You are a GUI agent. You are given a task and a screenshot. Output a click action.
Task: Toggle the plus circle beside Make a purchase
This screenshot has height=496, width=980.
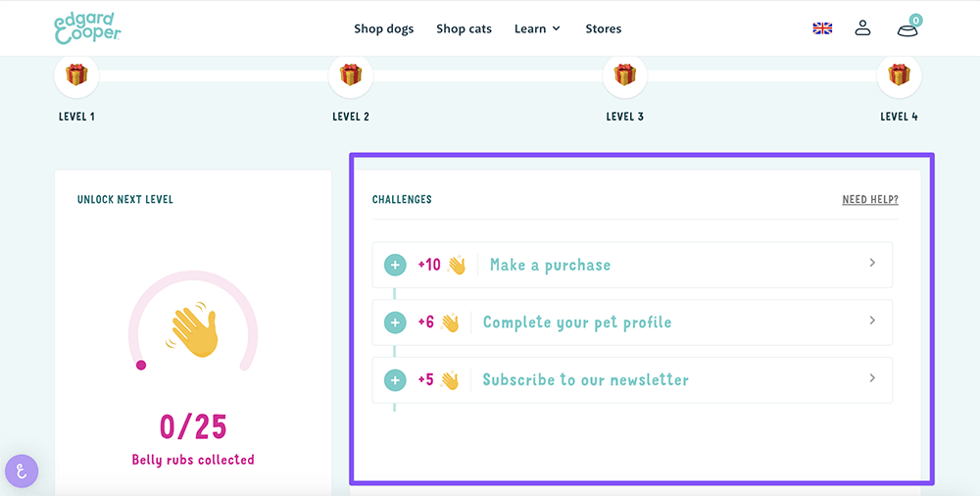click(395, 266)
